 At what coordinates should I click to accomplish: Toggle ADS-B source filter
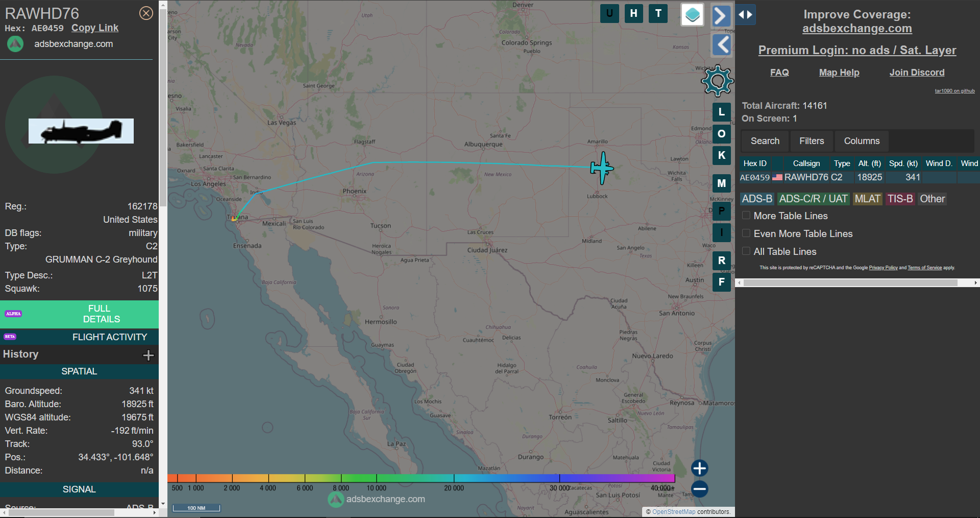(x=757, y=199)
